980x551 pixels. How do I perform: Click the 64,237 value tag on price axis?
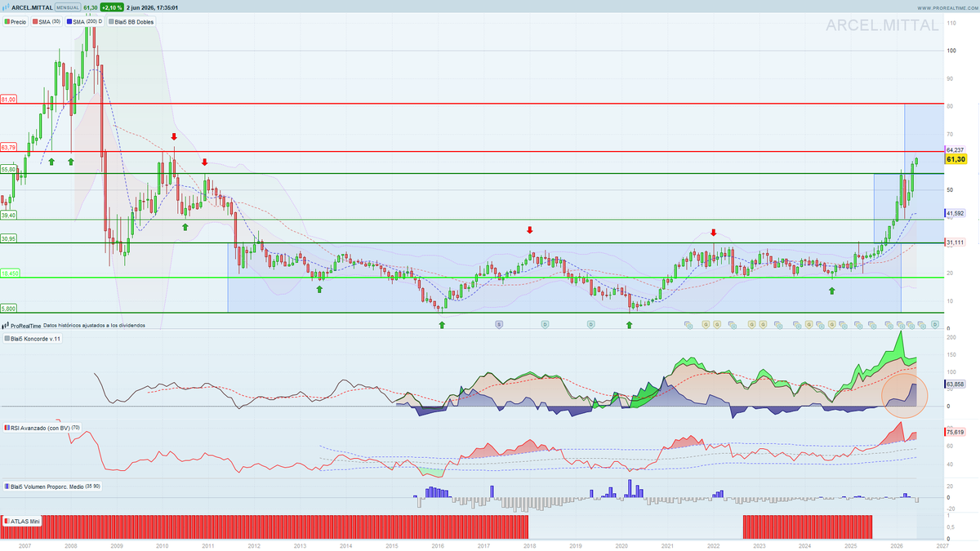955,150
